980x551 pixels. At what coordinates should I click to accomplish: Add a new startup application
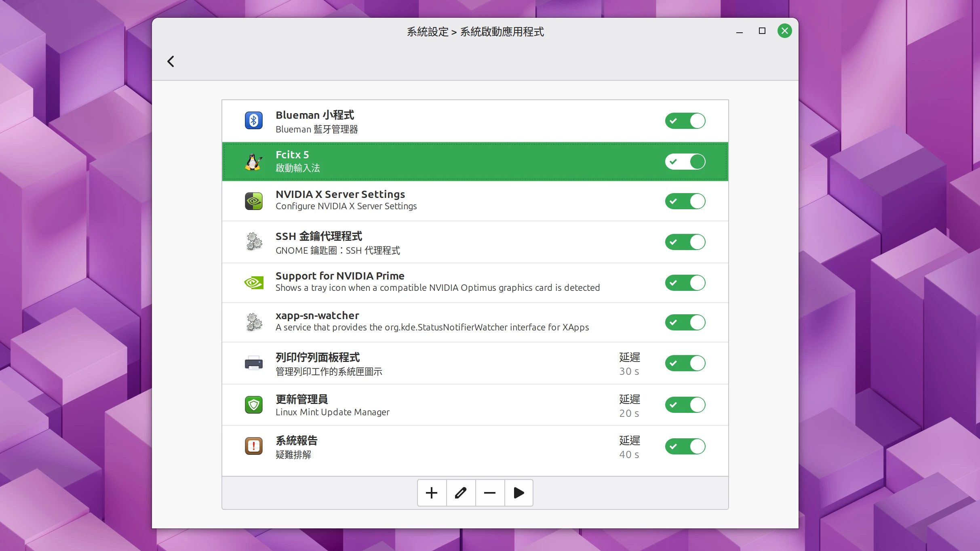click(431, 493)
